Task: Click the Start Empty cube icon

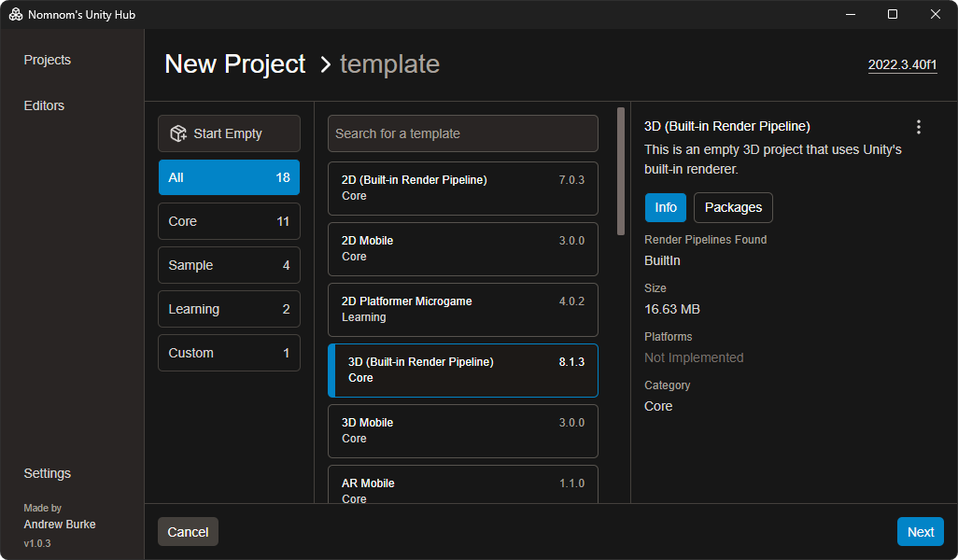Action: (178, 133)
